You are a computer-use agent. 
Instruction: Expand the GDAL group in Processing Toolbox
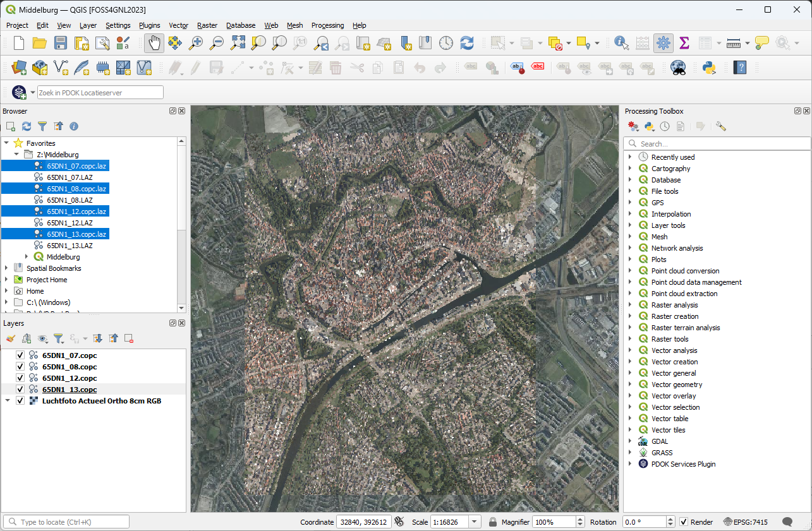tap(629, 441)
